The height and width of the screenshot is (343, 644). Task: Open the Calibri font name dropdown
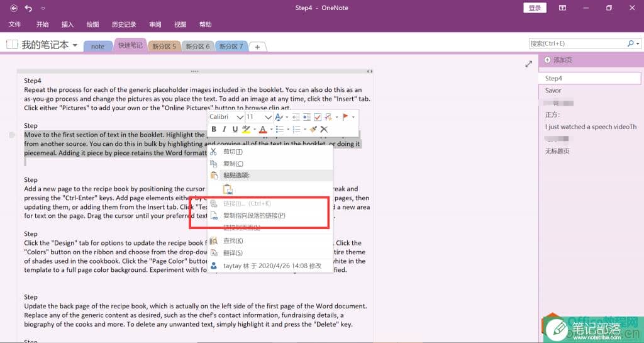[240, 117]
